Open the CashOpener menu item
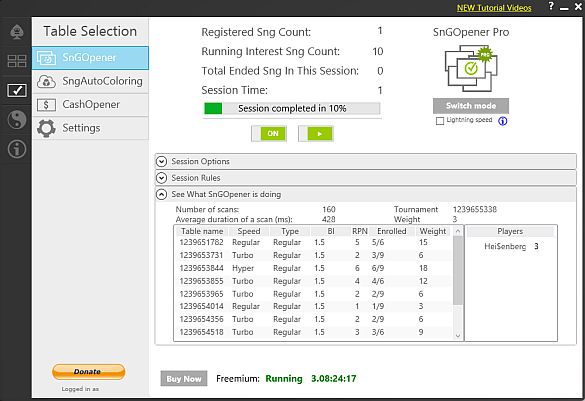Image resolution: width=585 pixels, height=401 pixels. (90, 105)
